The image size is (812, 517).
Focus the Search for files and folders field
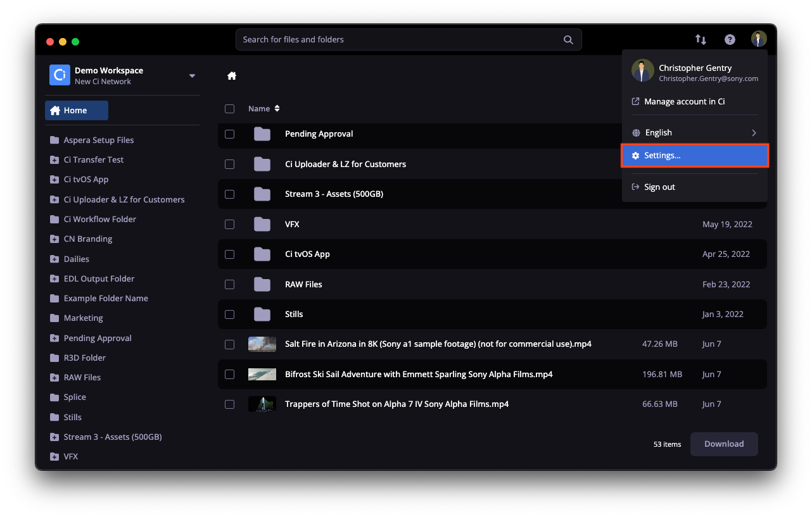tap(409, 39)
